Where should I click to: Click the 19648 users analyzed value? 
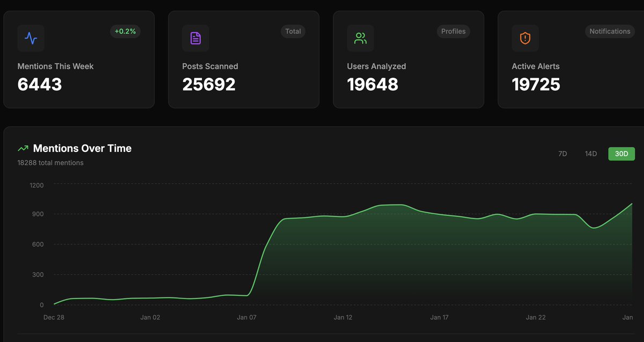[x=372, y=84]
